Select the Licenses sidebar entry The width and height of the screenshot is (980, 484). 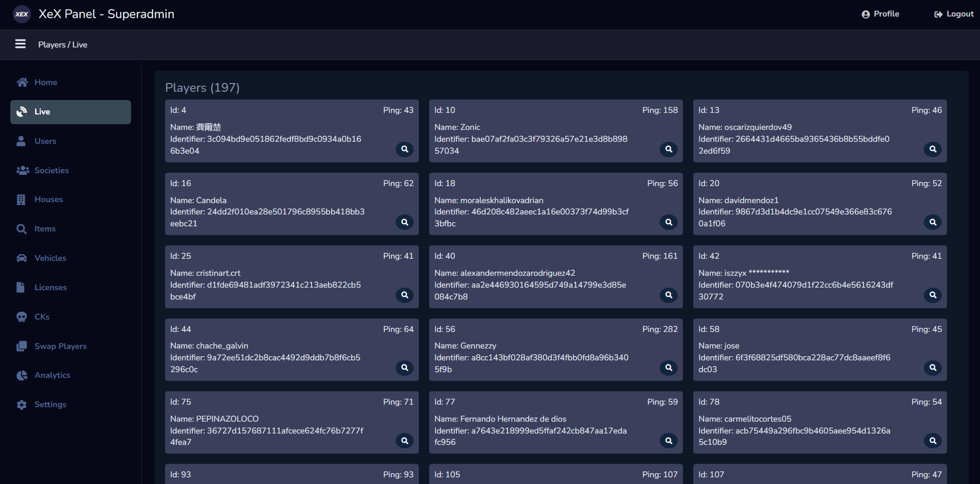pyautogui.click(x=51, y=287)
